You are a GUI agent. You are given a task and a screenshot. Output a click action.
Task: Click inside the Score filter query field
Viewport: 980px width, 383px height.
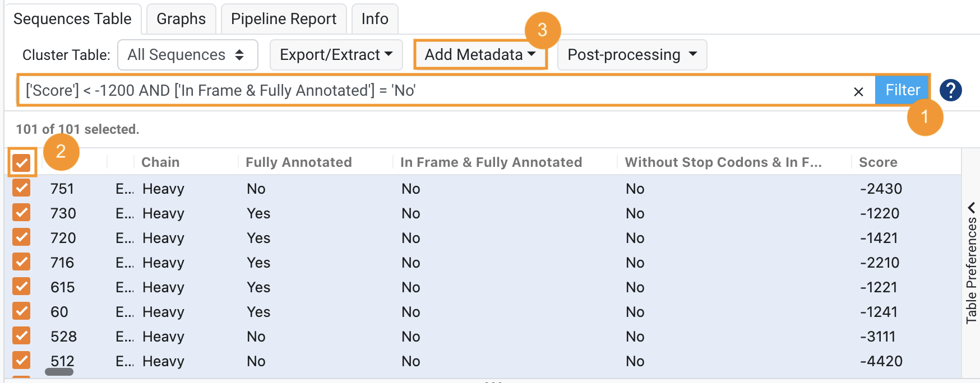pos(432,90)
